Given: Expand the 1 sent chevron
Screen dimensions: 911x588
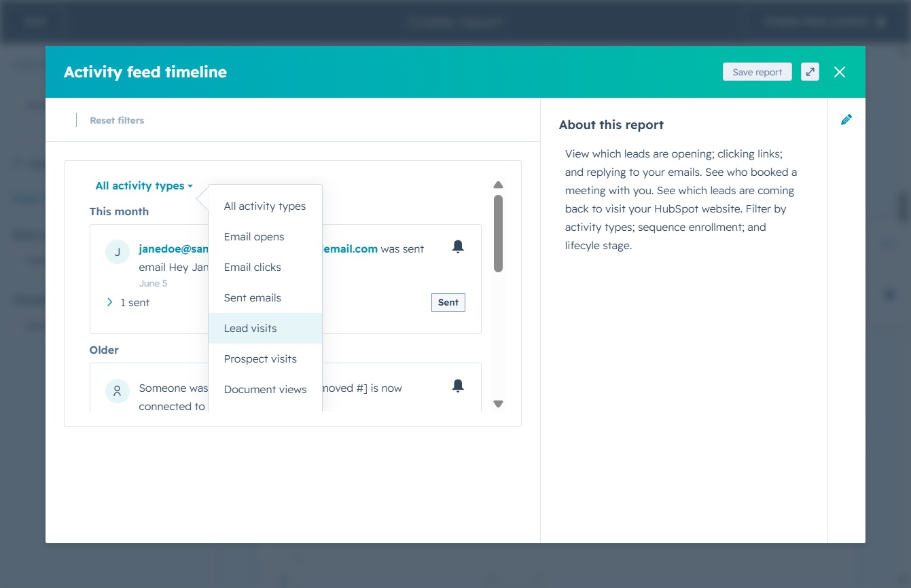Looking at the screenshot, I should [110, 302].
